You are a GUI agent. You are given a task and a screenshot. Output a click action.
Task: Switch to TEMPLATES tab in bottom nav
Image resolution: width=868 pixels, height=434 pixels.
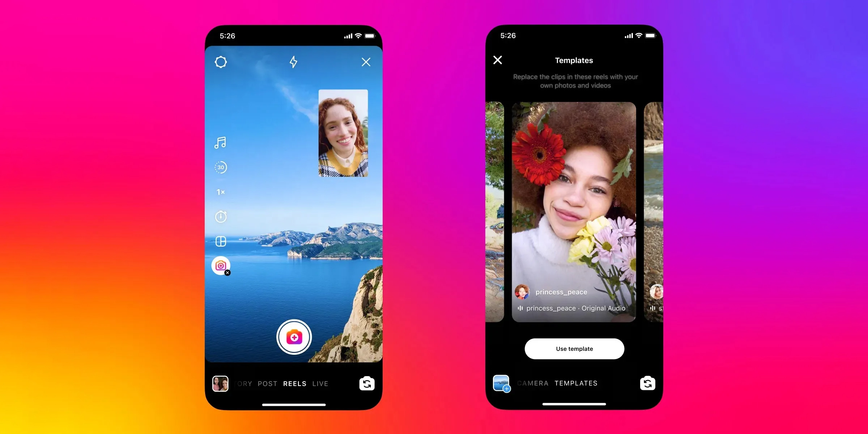(577, 383)
